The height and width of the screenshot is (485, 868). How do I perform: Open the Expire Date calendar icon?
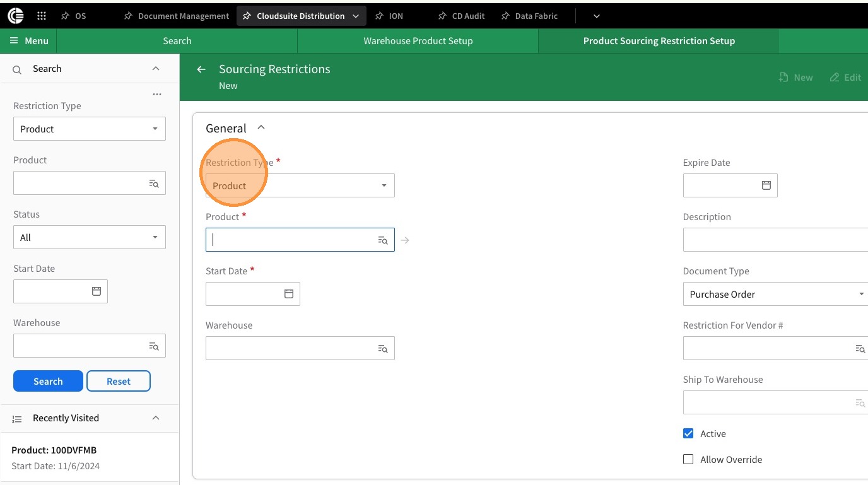click(766, 185)
